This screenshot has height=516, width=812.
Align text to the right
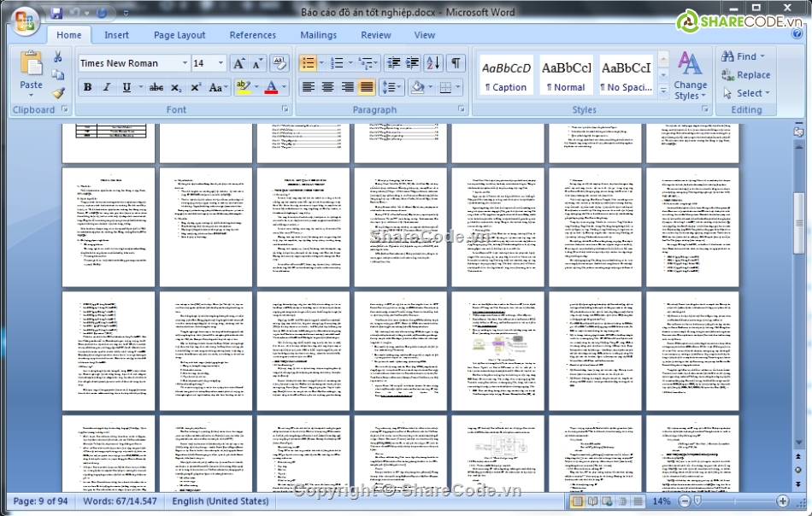347,87
